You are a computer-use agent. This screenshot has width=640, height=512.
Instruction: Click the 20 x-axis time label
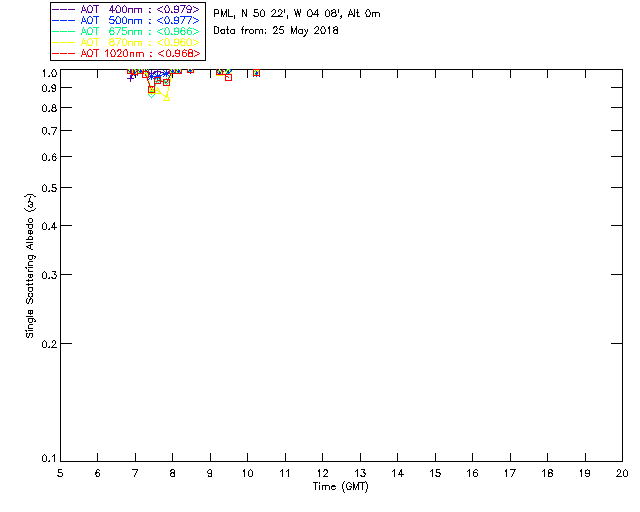(x=622, y=473)
